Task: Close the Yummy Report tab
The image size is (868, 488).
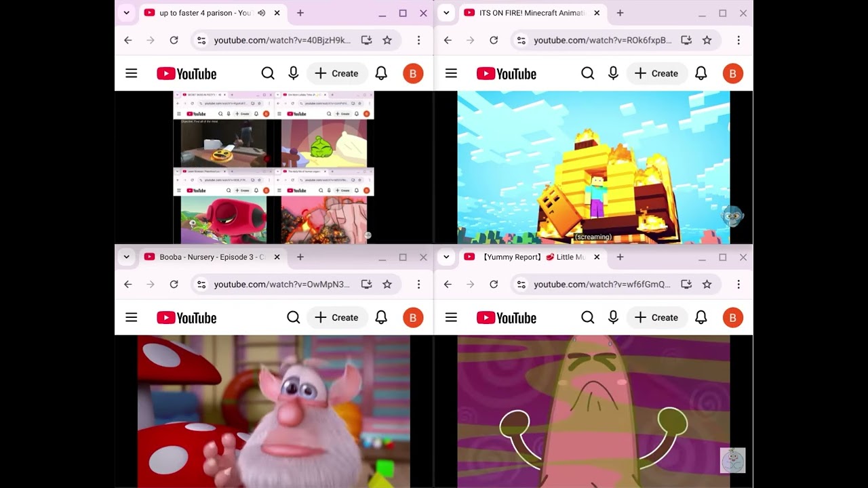Action: point(597,257)
